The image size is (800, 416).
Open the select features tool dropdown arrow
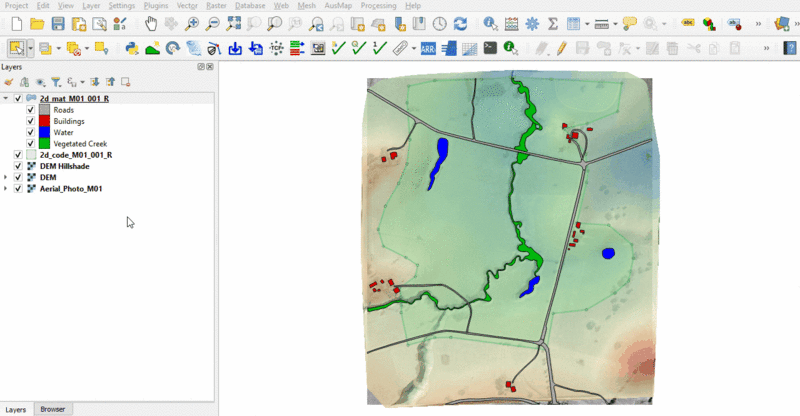[x=31, y=47]
